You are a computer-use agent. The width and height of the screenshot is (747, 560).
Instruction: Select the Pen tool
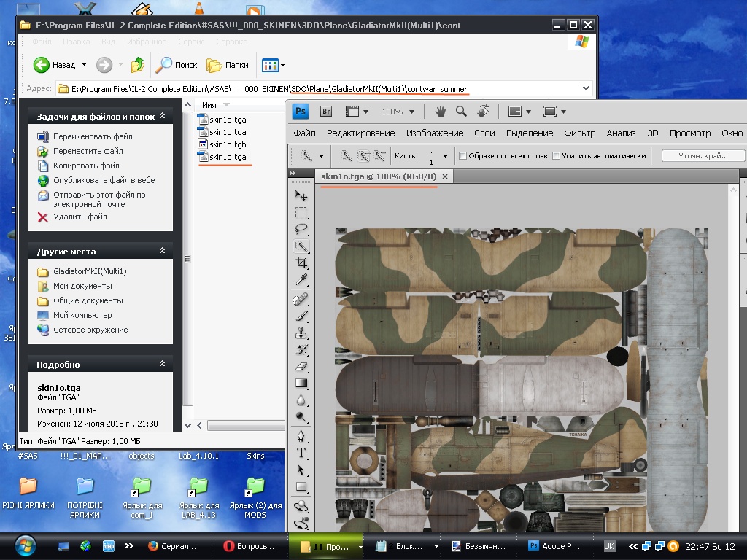[301, 435]
